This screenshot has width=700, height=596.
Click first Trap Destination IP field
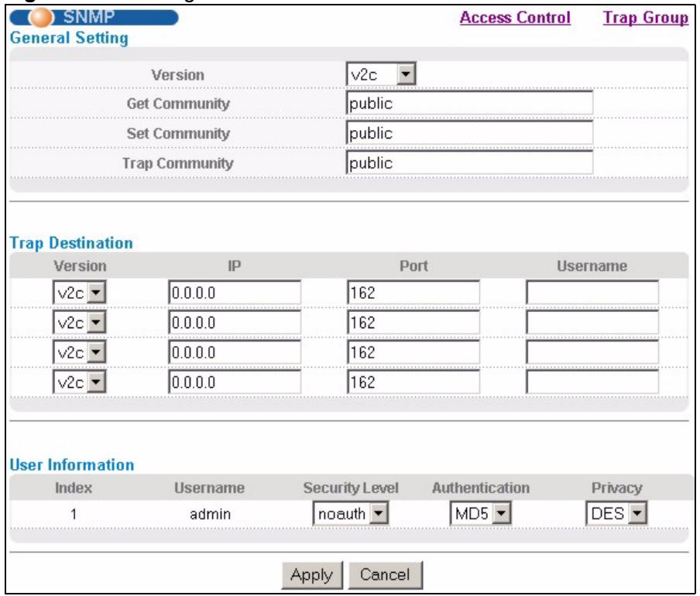pos(235,293)
